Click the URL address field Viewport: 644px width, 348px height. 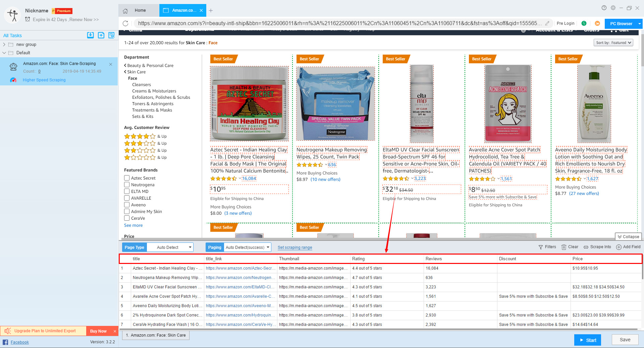tap(340, 23)
